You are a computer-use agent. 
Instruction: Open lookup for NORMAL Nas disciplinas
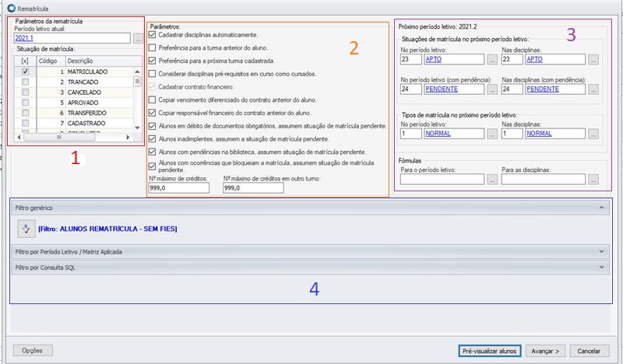(x=593, y=135)
